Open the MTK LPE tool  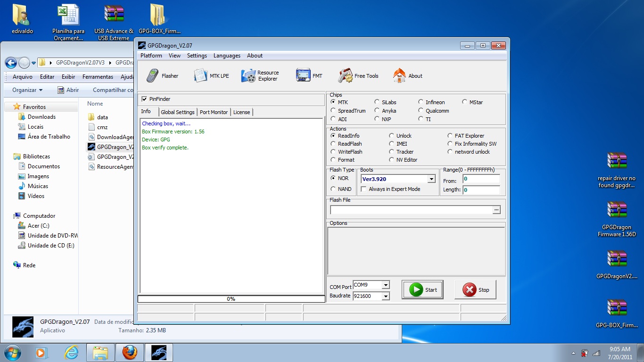(211, 76)
